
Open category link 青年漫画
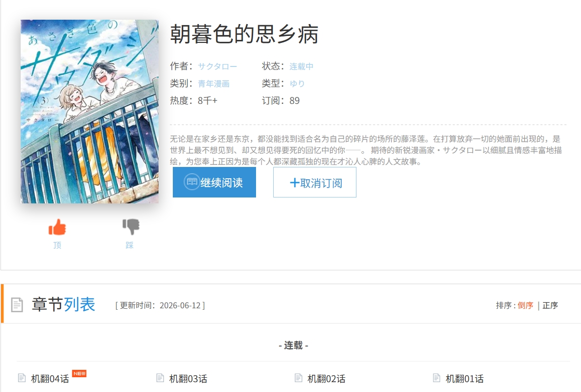[214, 83]
